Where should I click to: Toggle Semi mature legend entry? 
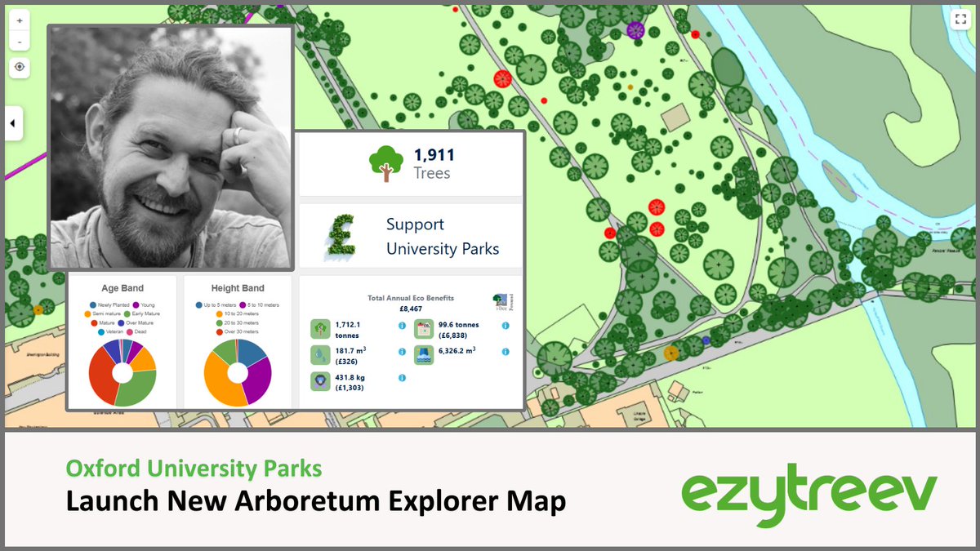[103, 314]
